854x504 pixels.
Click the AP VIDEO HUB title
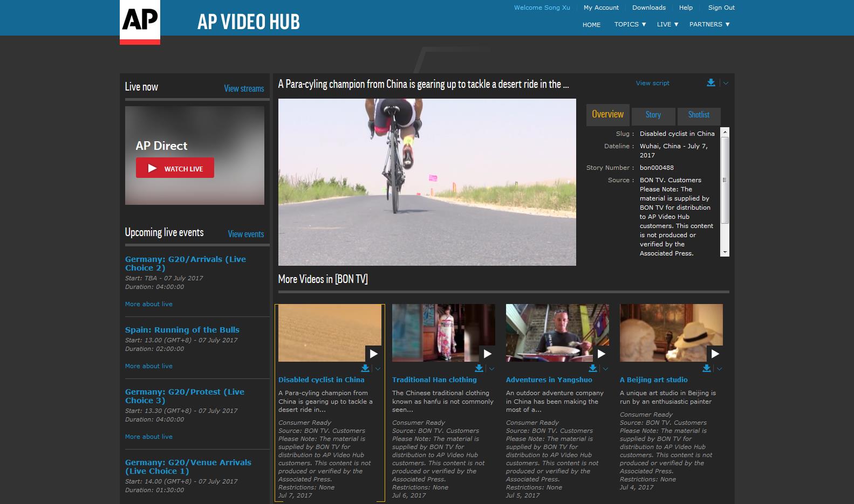click(249, 22)
